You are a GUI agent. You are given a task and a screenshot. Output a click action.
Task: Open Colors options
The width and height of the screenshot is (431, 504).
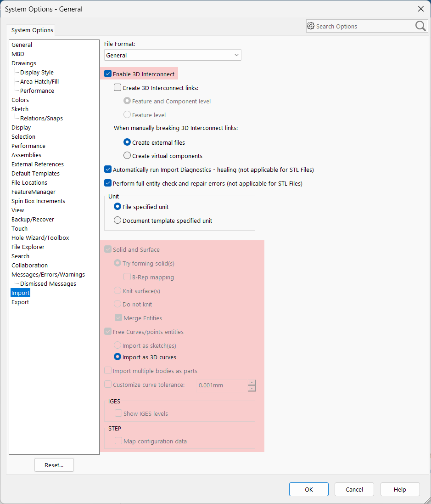coord(20,100)
